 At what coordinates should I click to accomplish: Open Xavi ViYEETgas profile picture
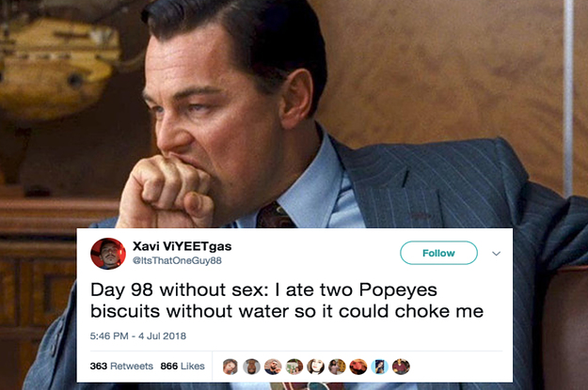[x=108, y=254]
